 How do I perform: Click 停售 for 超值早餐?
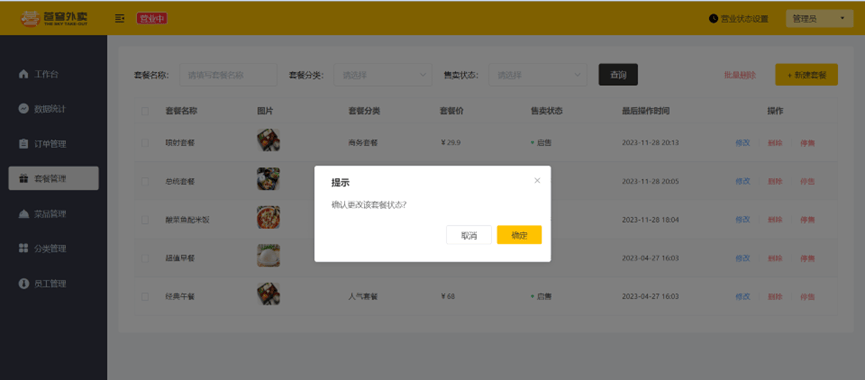[808, 258]
